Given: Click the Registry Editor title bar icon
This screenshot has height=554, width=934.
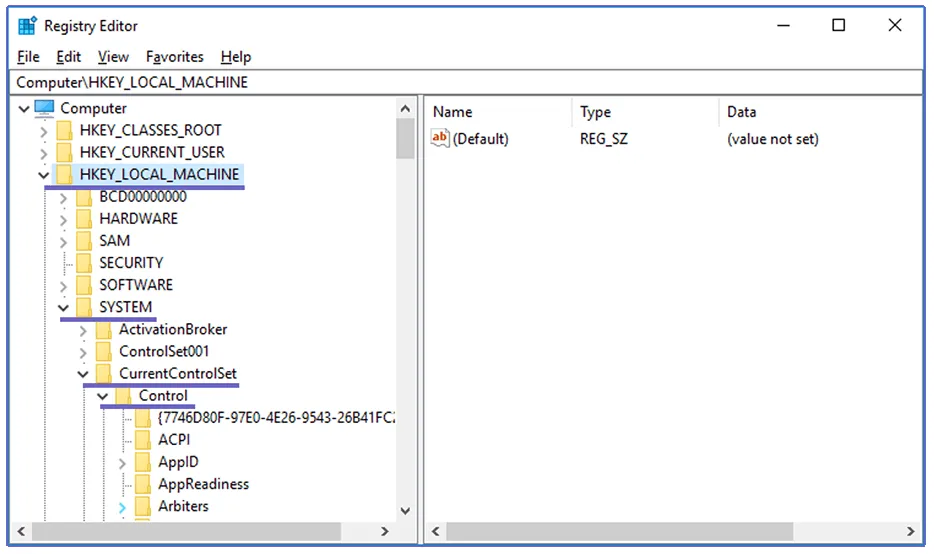Looking at the screenshot, I should pos(27,26).
